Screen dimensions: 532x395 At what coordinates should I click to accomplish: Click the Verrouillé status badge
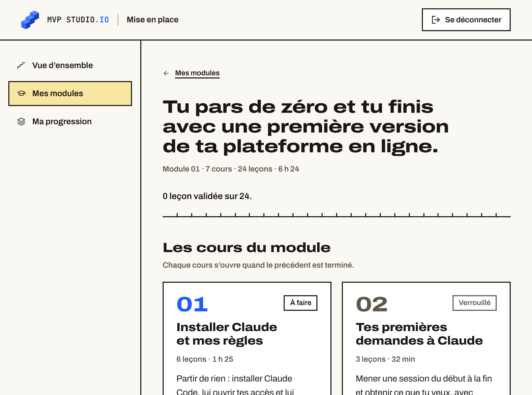pyautogui.click(x=474, y=303)
